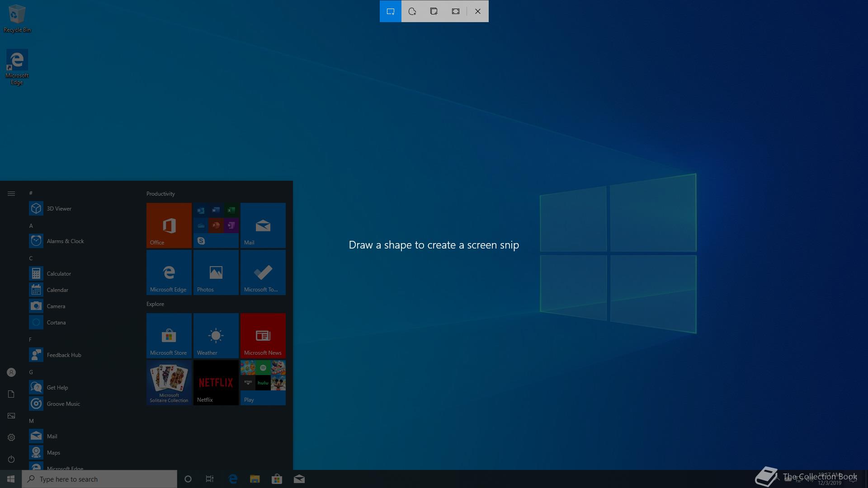Open File Explorer from taskbar
Viewport: 868px width, 488px height.
pyautogui.click(x=255, y=479)
